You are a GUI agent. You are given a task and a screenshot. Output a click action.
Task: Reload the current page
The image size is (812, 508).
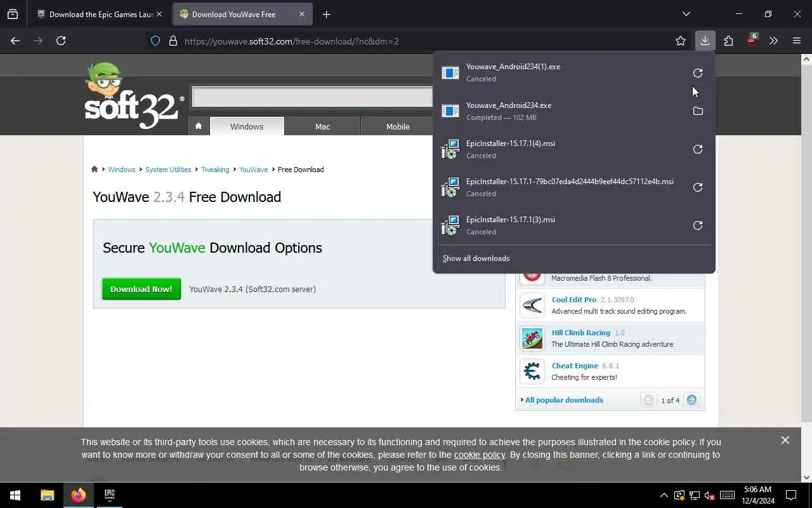pyautogui.click(x=61, y=41)
